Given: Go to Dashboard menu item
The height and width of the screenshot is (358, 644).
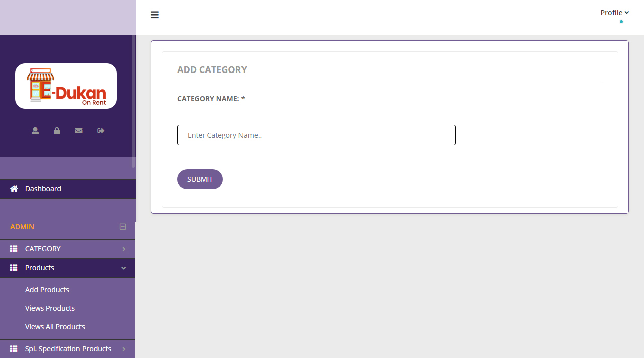Looking at the screenshot, I should (67, 189).
